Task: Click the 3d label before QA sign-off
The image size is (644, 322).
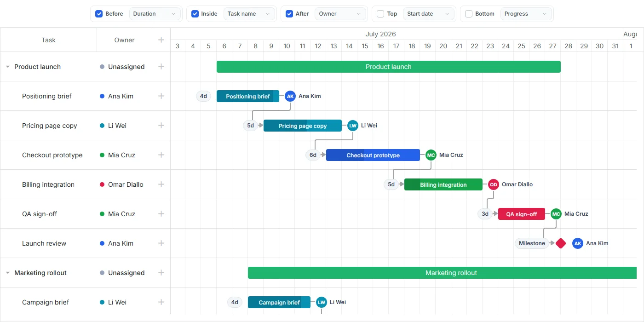Action: pyautogui.click(x=485, y=214)
